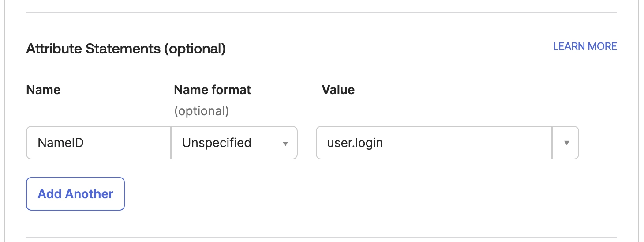This screenshot has height=242, width=644.
Task: Click the (optional) hint under Name format
Action: point(201,111)
